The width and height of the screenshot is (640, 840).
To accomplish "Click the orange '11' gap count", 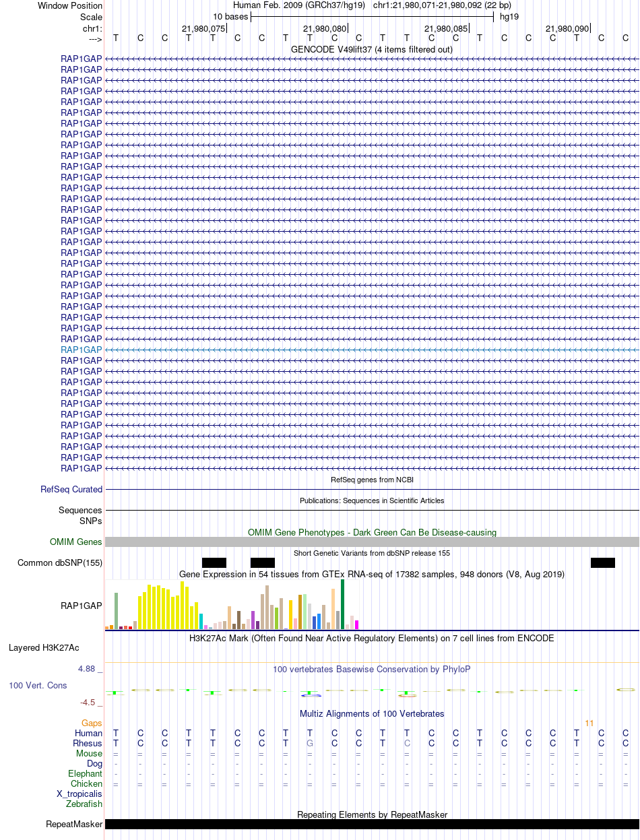I will [x=589, y=723].
